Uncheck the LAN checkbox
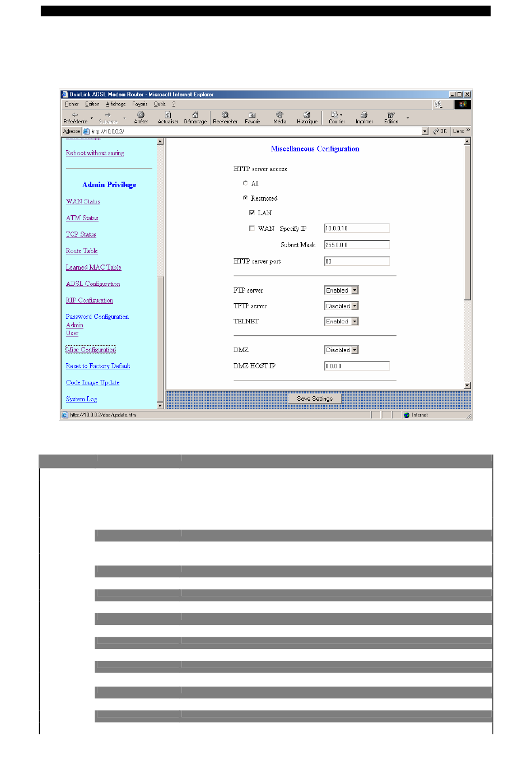The width and height of the screenshot is (532, 778). [252, 212]
